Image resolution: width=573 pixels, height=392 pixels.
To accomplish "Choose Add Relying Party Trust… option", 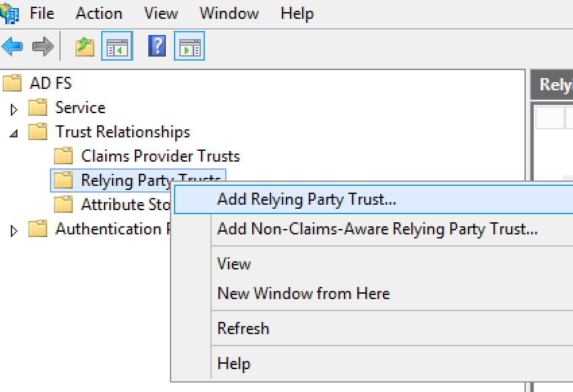I will 306,199.
